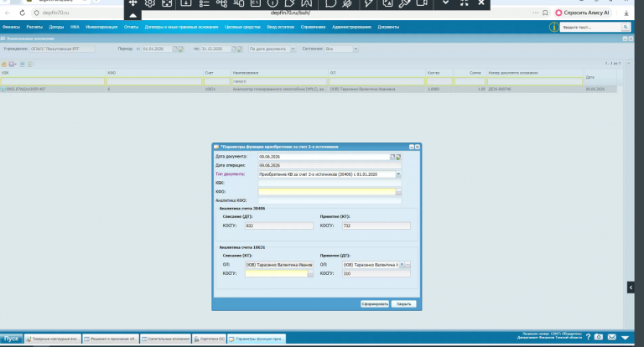Screen dimensions: 644x347
Task: Open Отчеты menu
Action: click(131, 27)
